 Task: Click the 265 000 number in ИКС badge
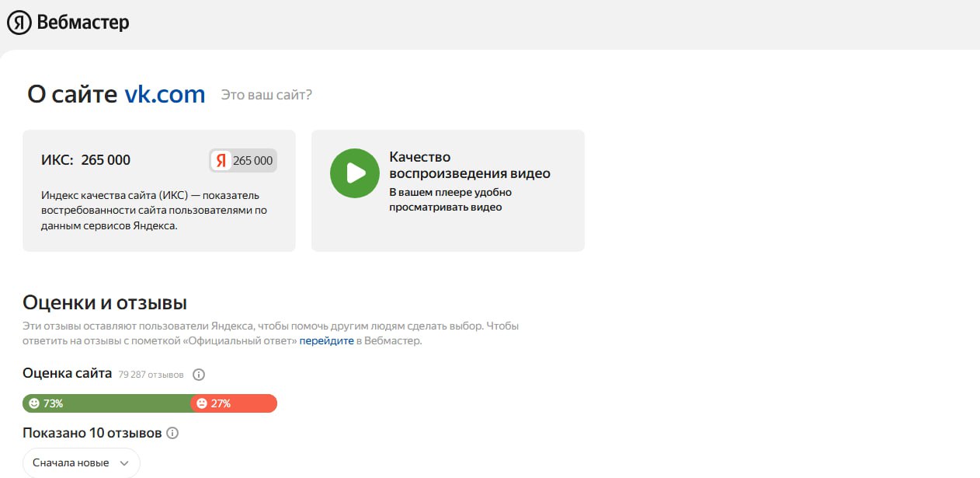(252, 161)
